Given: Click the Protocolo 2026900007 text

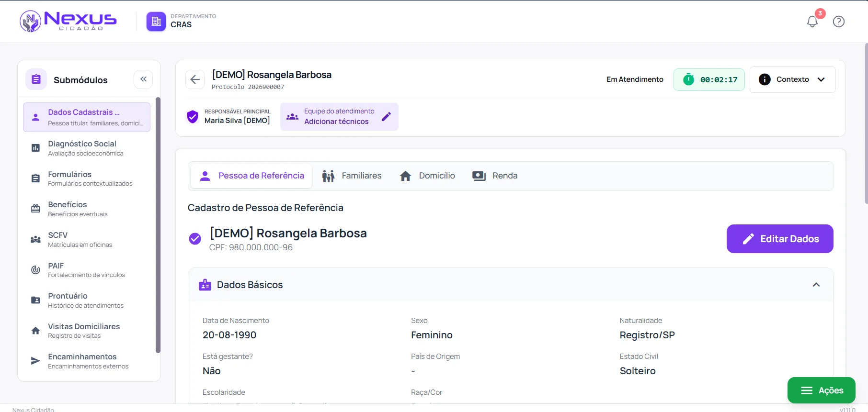Looking at the screenshot, I should pos(248,87).
